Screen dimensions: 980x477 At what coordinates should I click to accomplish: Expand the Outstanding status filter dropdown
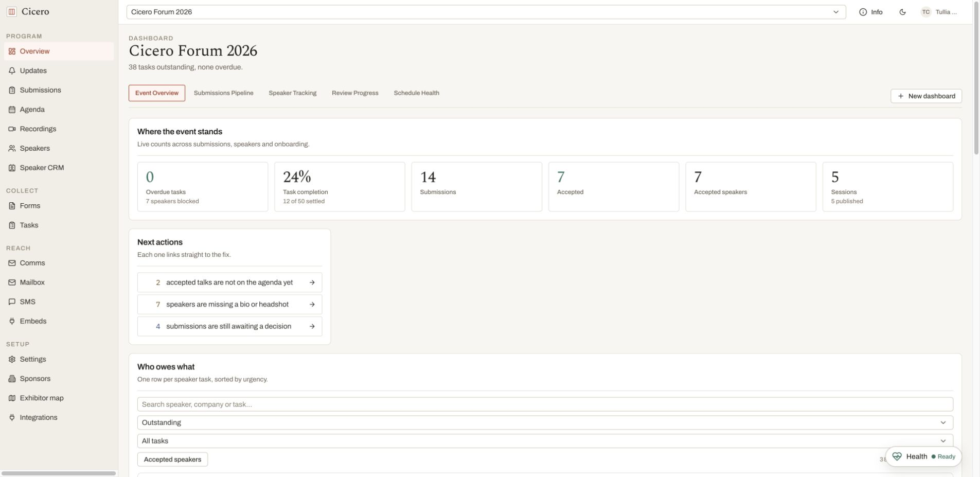point(545,422)
